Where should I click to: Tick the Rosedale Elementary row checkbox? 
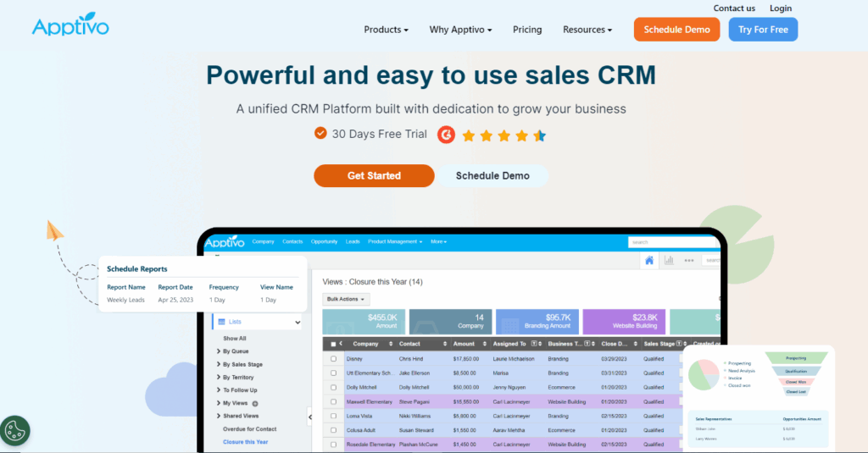pyautogui.click(x=333, y=445)
